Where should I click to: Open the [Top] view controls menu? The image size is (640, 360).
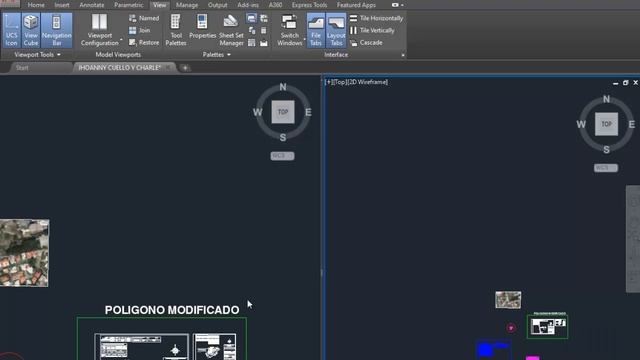coord(340,82)
